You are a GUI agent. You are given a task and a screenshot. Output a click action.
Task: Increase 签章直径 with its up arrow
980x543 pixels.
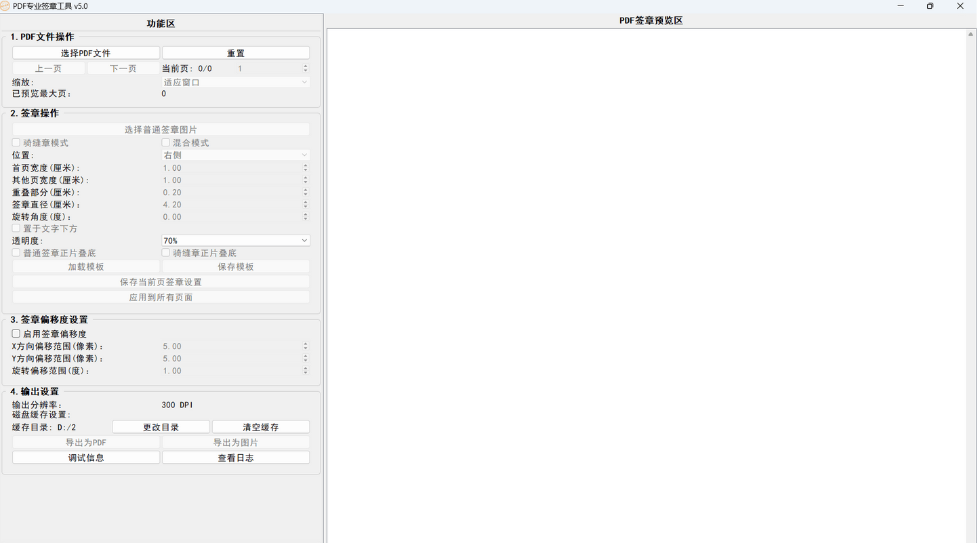tap(305, 202)
